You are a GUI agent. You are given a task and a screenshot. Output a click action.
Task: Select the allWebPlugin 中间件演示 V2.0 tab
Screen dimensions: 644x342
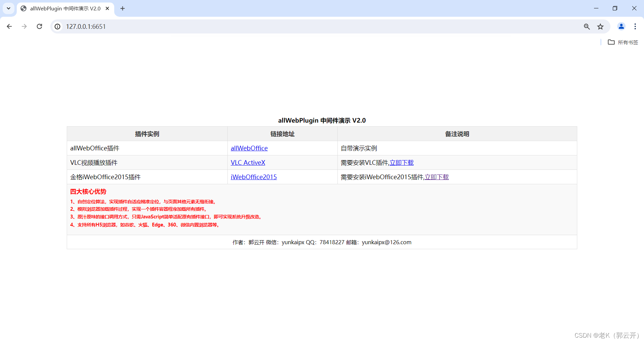coord(65,8)
